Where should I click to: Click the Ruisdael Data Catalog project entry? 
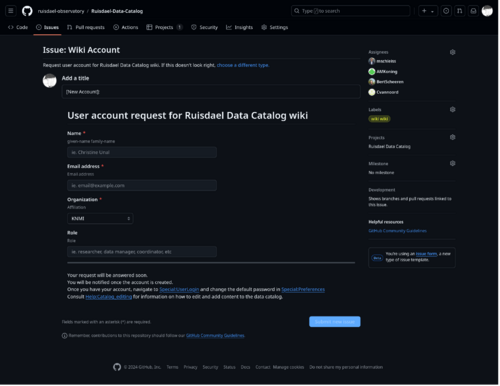click(x=389, y=147)
